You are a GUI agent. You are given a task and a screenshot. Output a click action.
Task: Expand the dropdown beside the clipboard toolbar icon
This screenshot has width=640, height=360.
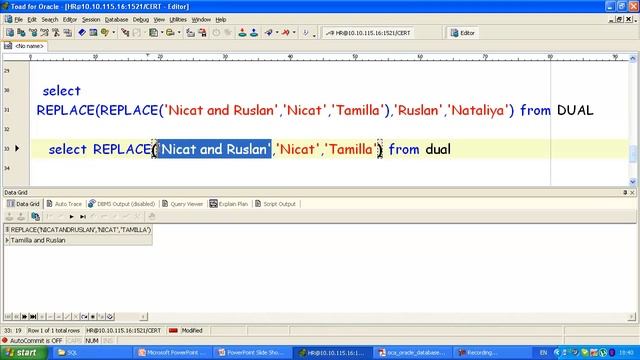[x=162, y=33]
